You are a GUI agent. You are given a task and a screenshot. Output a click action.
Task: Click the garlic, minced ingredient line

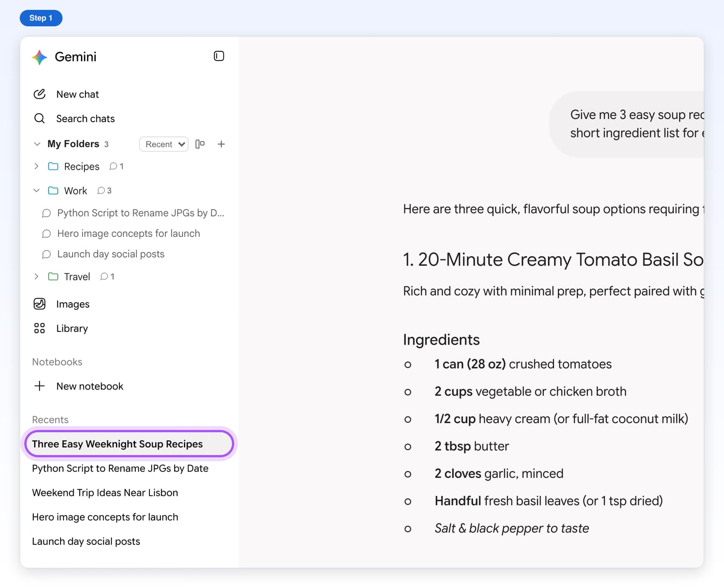499,474
